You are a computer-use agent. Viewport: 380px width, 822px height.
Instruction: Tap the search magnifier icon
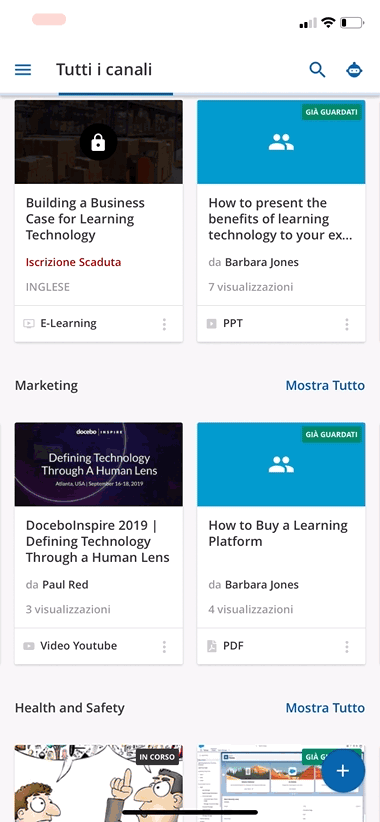click(317, 70)
